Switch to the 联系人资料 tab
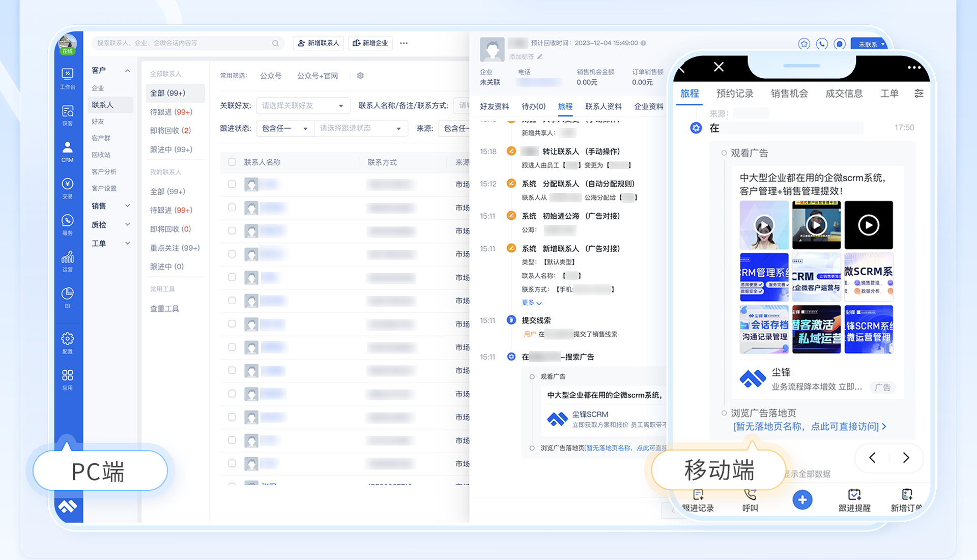977x560 pixels. pyautogui.click(x=603, y=106)
